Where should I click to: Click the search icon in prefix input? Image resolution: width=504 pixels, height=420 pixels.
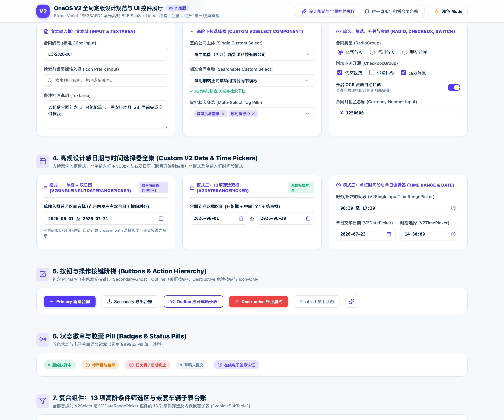point(50,80)
